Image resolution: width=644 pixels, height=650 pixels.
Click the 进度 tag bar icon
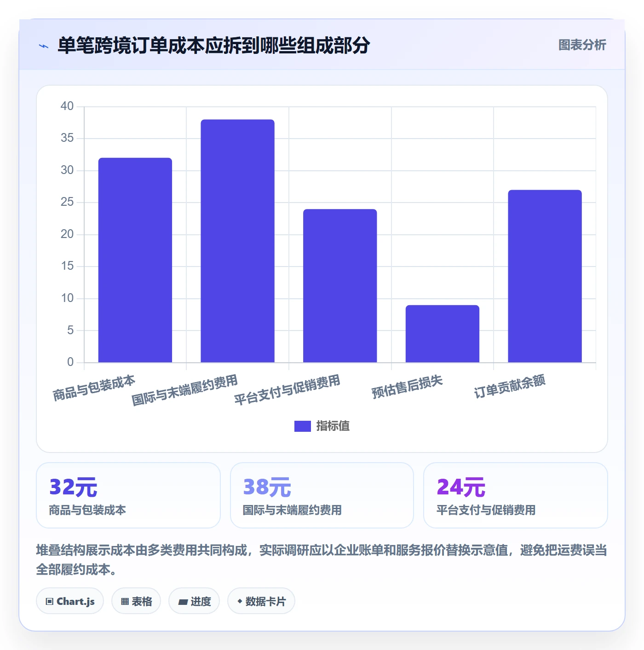[x=183, y=602]
